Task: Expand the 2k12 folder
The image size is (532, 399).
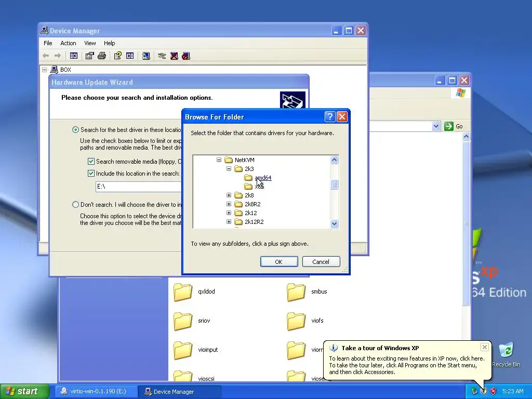Action: [229, 212]
